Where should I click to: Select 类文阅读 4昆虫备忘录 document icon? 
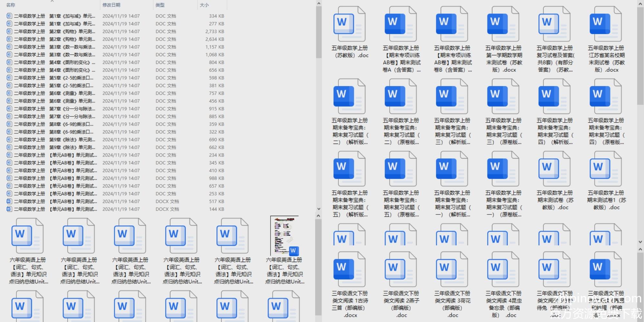pyautogui.click(x=503, y=270)
